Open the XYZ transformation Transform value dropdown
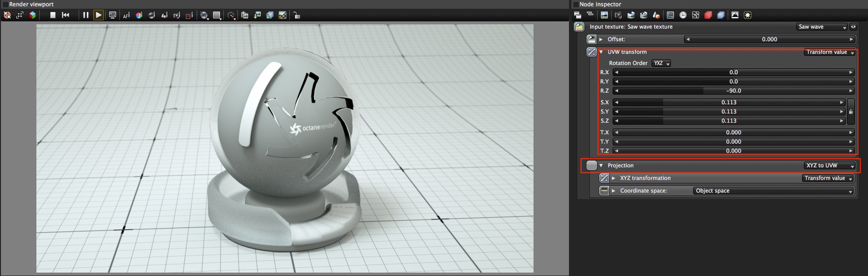Viewport: 868px width, 276px height. click(828, 178)
